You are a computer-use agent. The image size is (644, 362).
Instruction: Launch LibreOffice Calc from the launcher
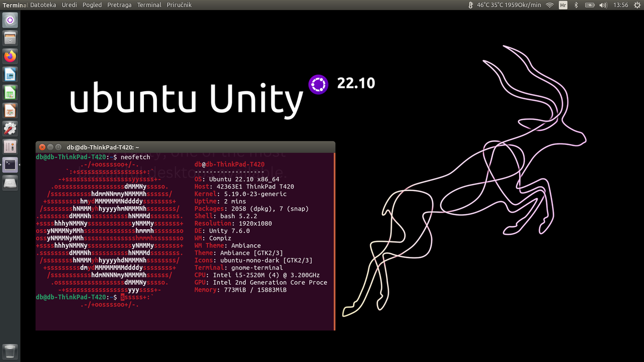point(10,93)
